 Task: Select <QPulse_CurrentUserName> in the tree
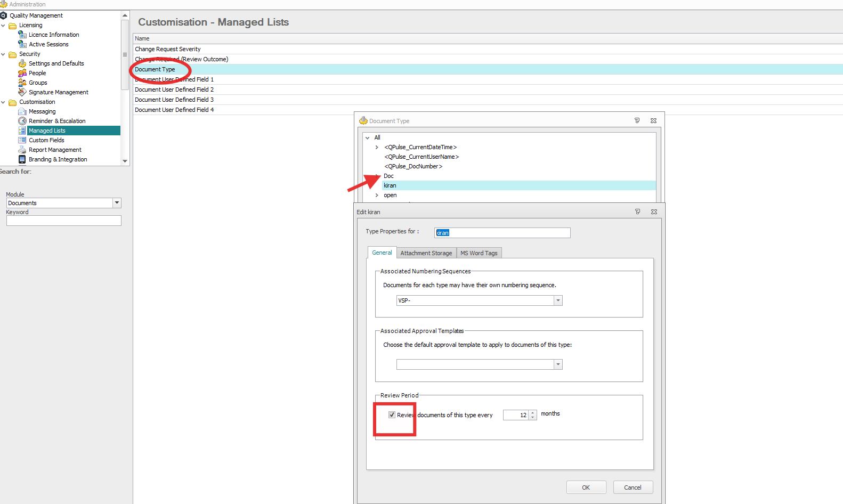point(421,157)
